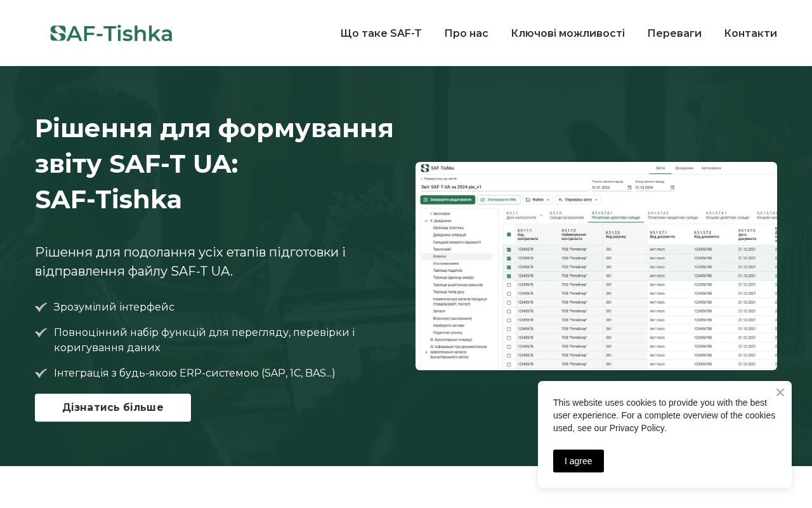Screen dimensions: 812x508
Task: Click the bullet text 'Повноцінний набір функцій'
Action: [x=204, y=340]
